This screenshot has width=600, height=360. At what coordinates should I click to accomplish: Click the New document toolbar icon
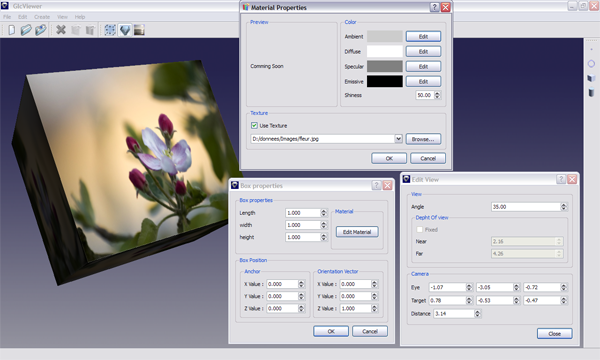click(11, 30)
